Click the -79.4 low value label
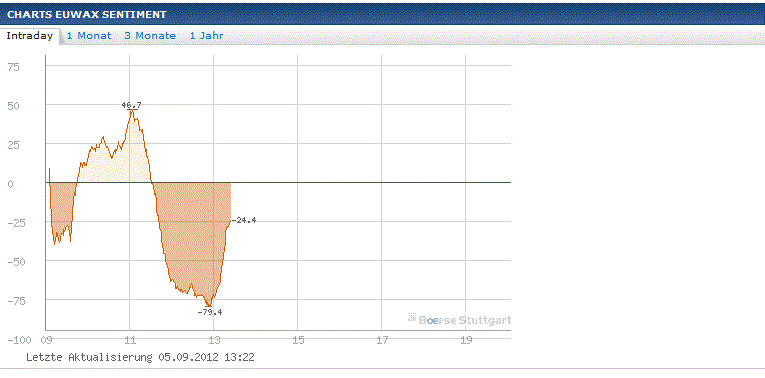The height and width of the screenshot is (378, 765). (210, 313)
